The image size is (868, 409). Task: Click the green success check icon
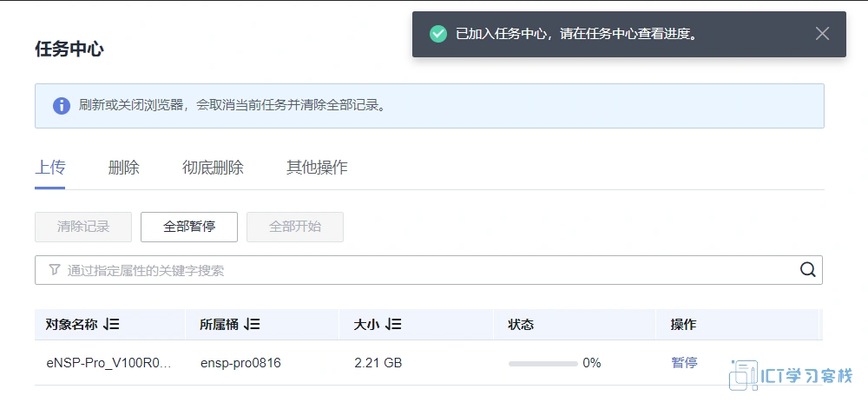[437, 34]
